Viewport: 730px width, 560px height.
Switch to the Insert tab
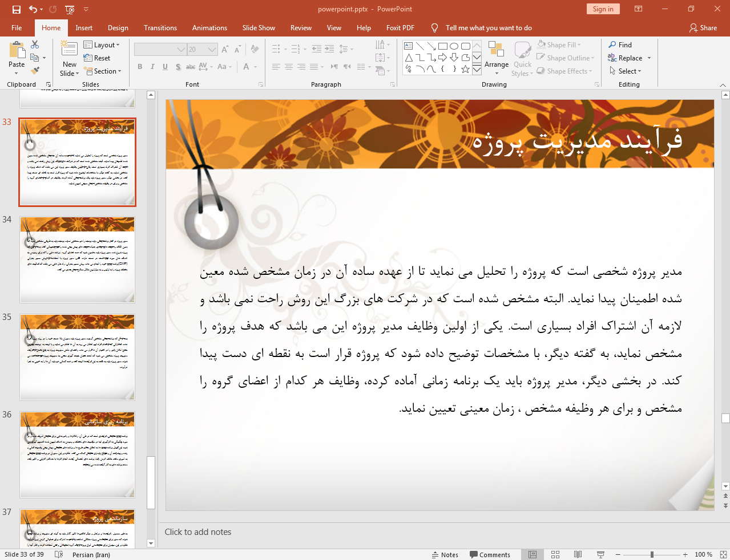point(84,28)
